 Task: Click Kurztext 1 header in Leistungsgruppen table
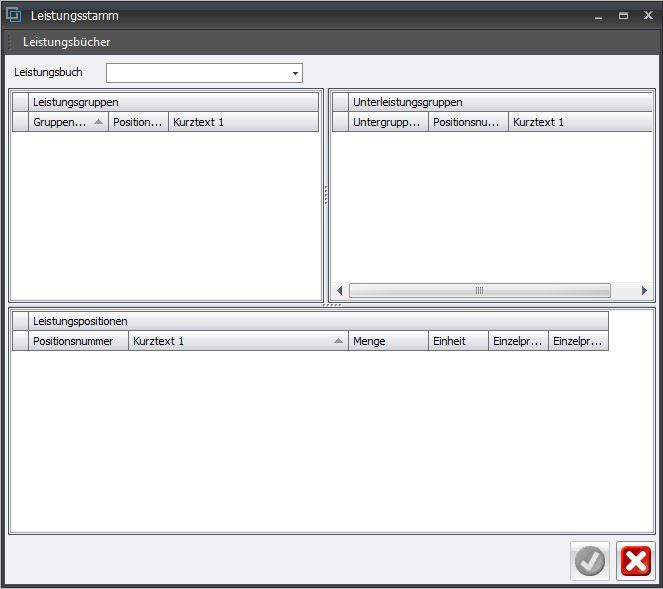point(243,122)
